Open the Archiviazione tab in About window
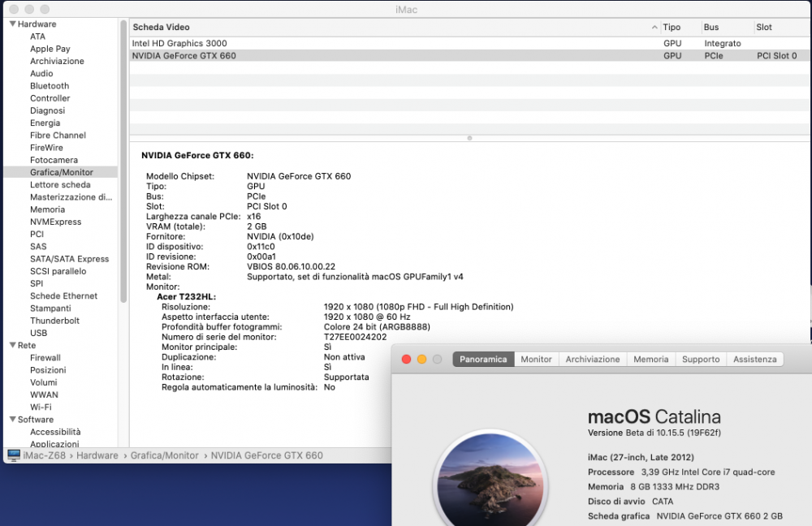 [x=593, y=359]
